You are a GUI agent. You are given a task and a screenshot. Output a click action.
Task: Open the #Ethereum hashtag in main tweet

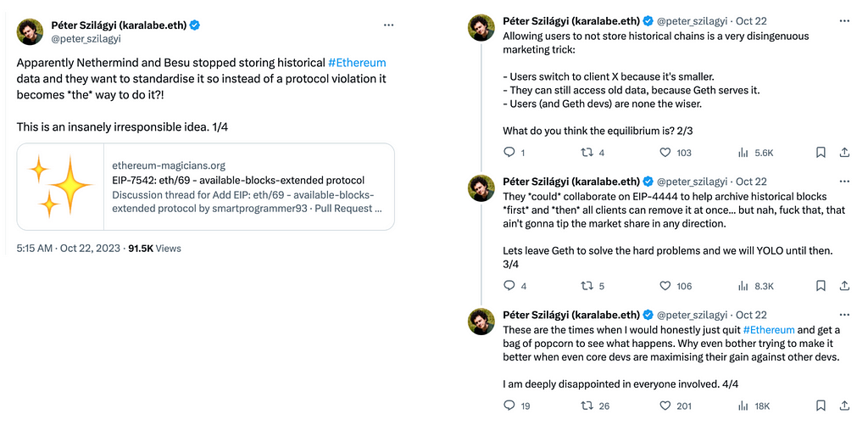pyautogui.click(x=357, y=62)
